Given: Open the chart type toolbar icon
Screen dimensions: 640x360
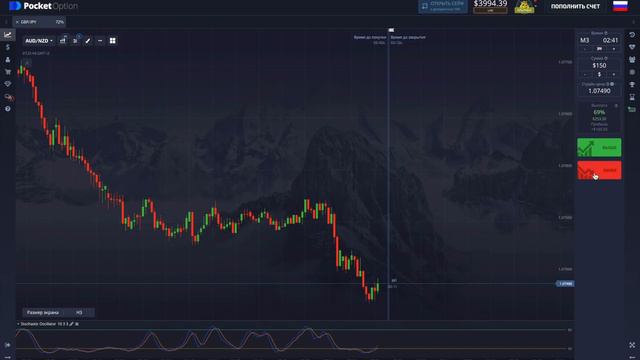Looking at the screenshot, I should click(63, 40).
